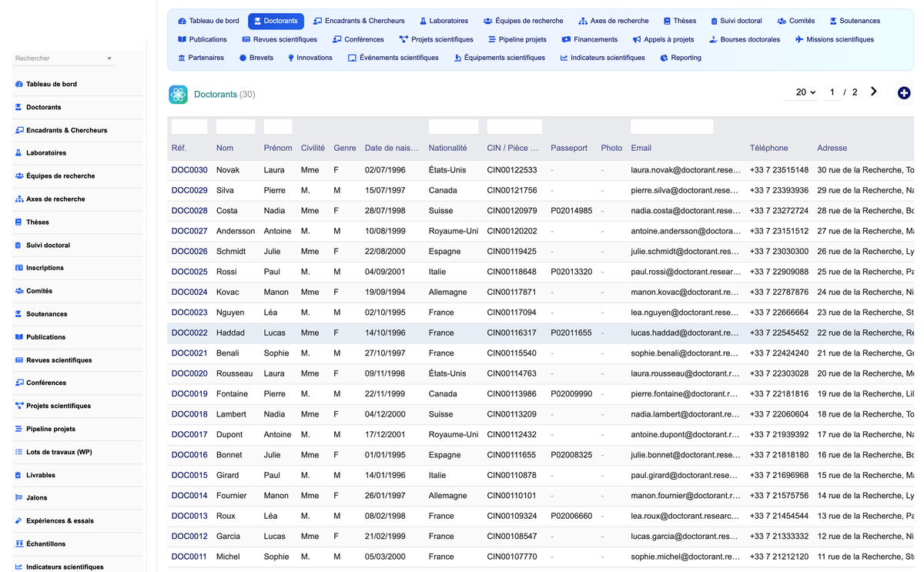Click address 30 rue de la Recherche

865,170
